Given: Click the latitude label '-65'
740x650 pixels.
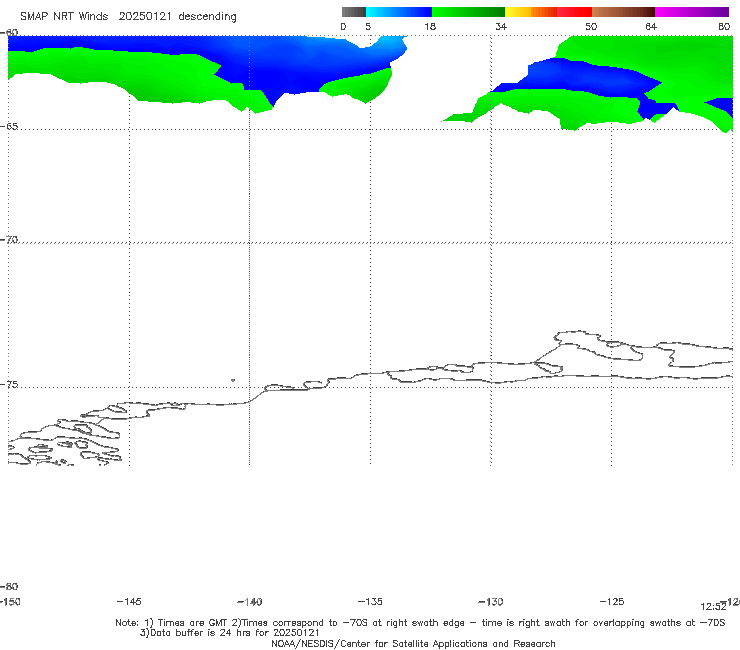Looking at the screenshot, I should tap(9, 127).
